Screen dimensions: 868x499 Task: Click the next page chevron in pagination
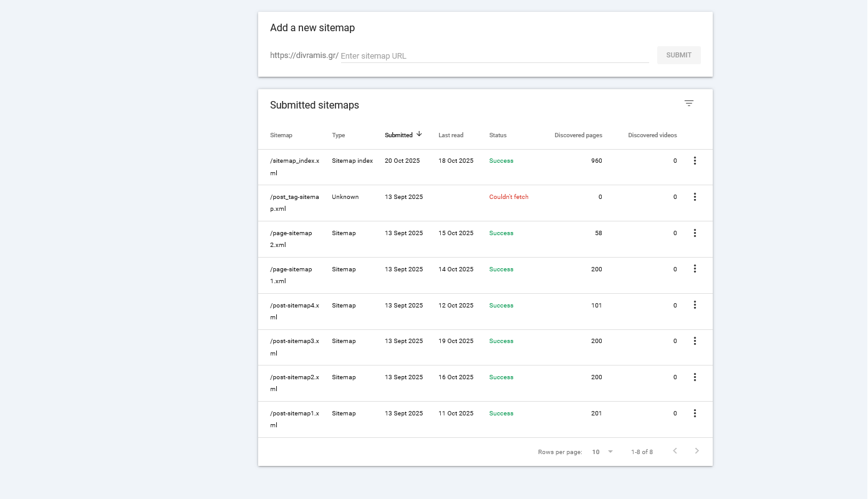click(697, 450)
